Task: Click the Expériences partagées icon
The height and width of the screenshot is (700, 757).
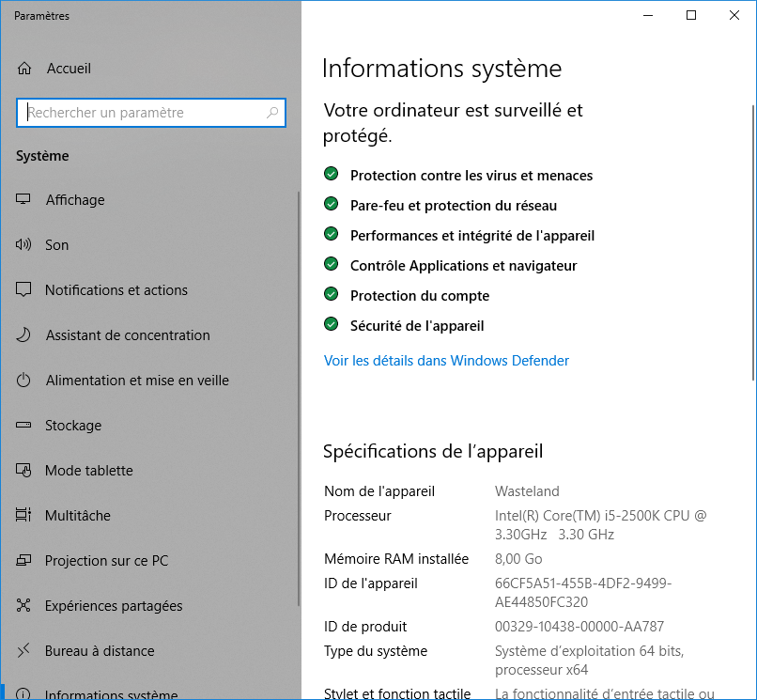Action: 23,605
